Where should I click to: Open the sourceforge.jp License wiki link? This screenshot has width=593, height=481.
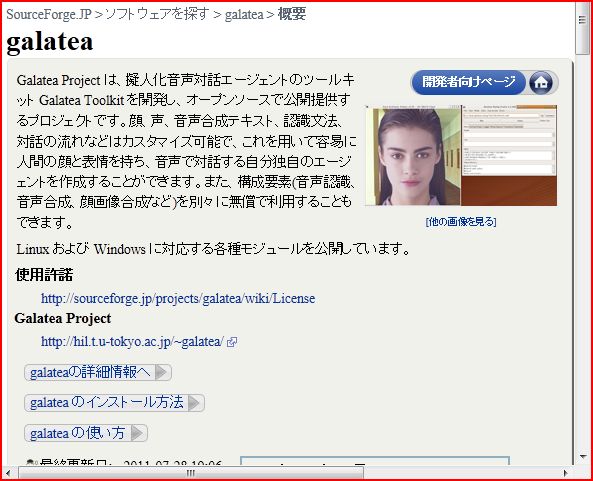pos(178,299)
